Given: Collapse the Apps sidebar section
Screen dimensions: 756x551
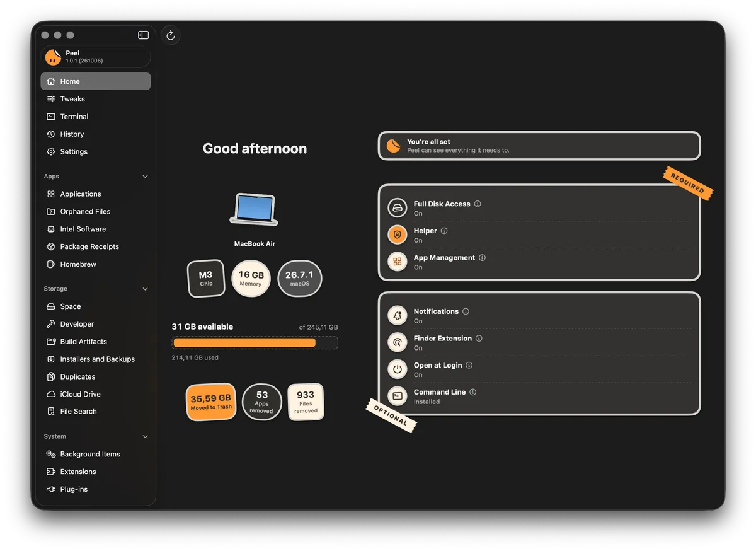Looking at the screenshot, I should tap(146, 177).
